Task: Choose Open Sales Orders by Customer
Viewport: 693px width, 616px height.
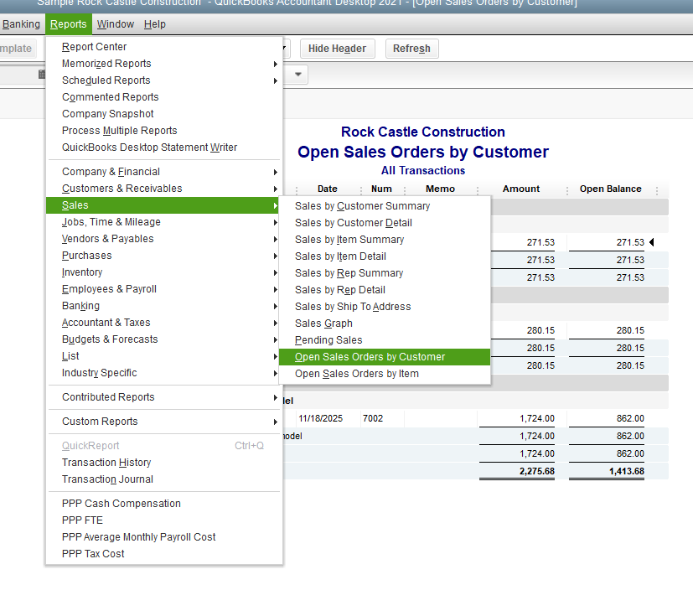Action: (385, 358)
